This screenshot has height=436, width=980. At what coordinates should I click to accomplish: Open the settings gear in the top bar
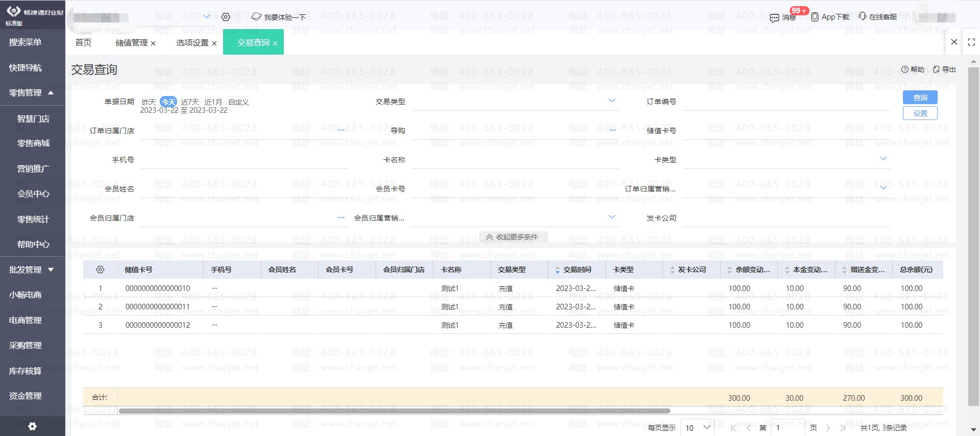tap(226, 17)
